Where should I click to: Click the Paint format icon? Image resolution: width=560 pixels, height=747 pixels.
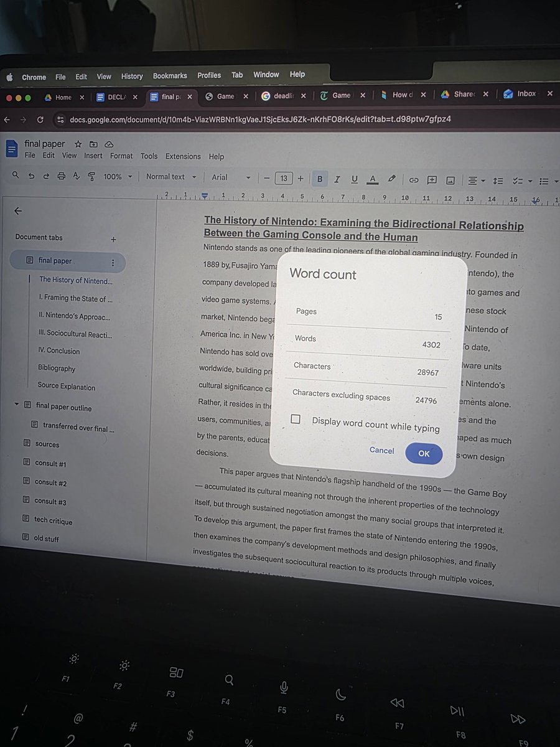(x=91, y=176)
